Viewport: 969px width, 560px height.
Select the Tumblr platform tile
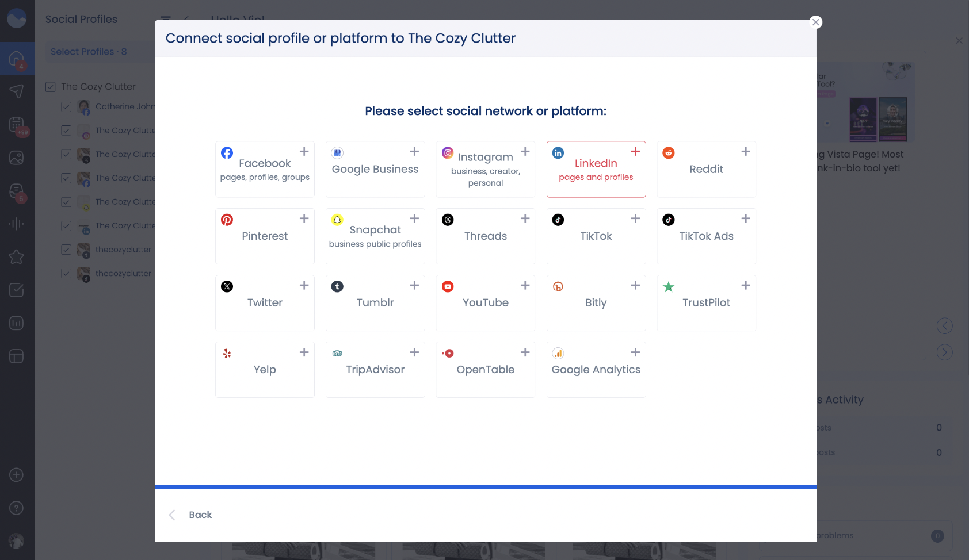(375, 303)
